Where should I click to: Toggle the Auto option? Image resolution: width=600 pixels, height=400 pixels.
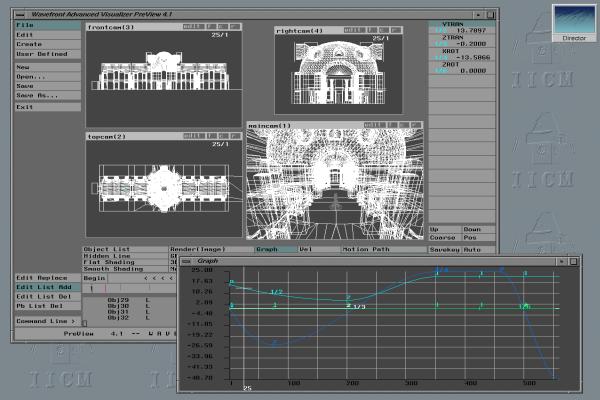click(x=478, y=250)
